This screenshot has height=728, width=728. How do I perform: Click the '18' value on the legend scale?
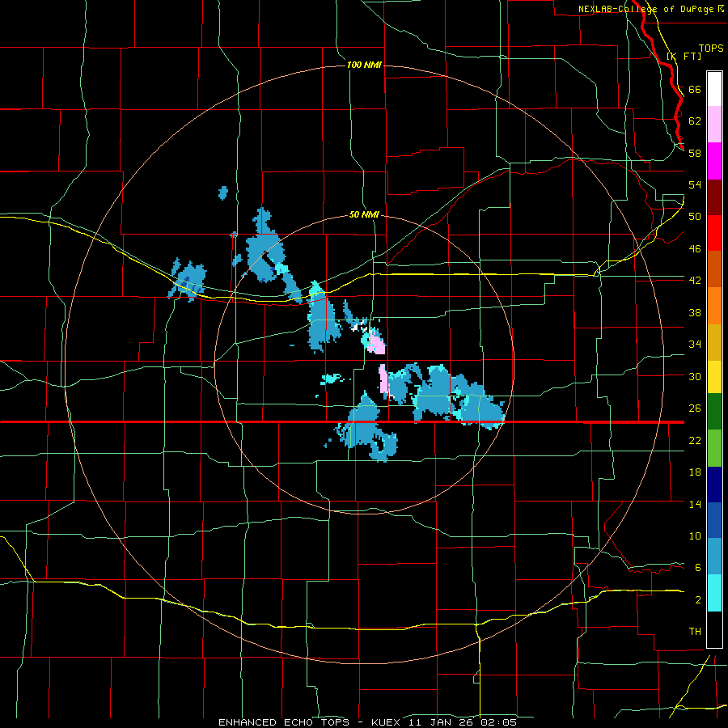[x=695, y=472]
